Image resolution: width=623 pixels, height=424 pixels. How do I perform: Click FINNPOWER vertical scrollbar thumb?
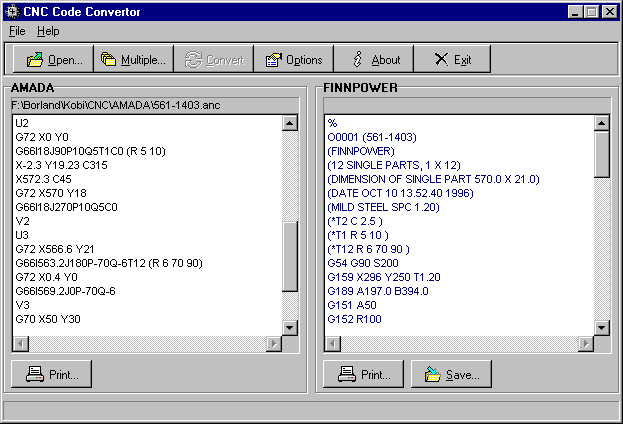click(x=602, y=155)
